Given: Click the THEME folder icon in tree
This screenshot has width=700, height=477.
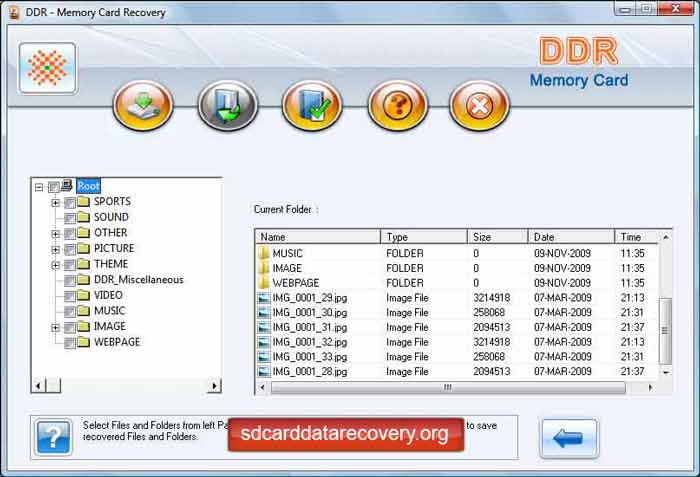Looking at the screenshot, I should tap(83, 264).
